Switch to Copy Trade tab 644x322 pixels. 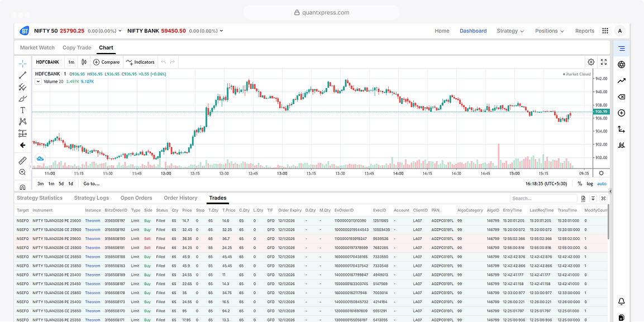pos(77,47)
